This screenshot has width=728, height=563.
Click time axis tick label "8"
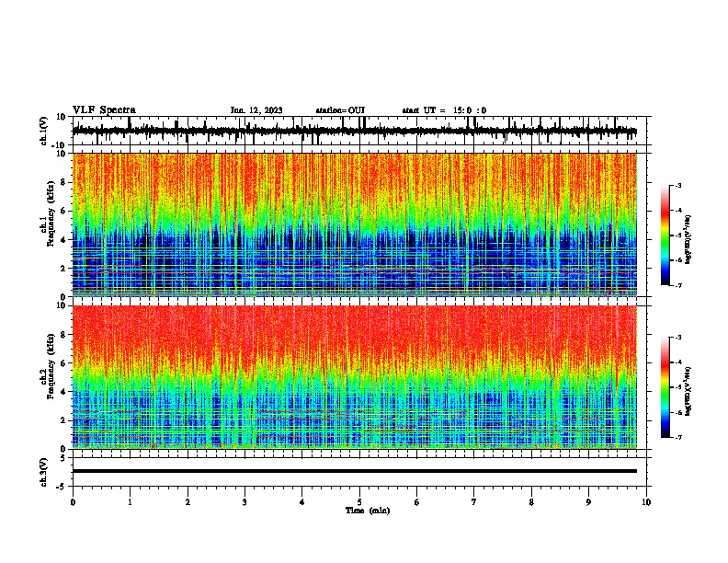point(531,502)
